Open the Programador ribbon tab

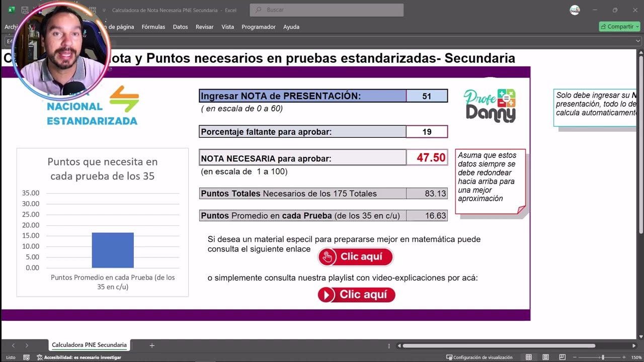(259, 27)
